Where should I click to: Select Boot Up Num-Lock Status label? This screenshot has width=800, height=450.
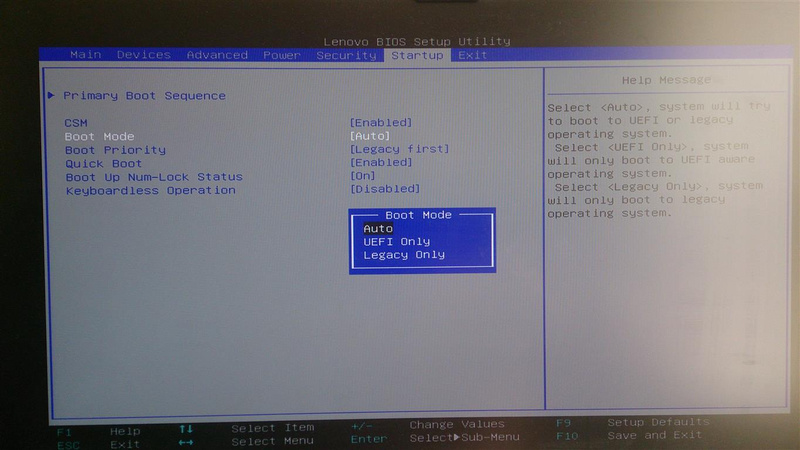pyautogui.click(x=154, y=177)
